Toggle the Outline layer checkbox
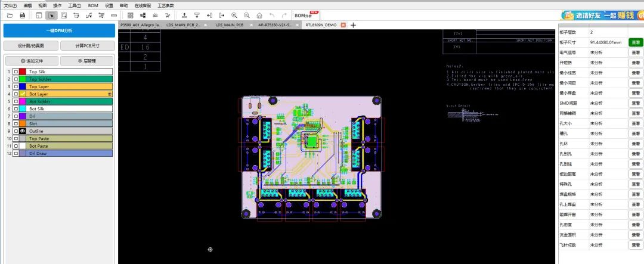The image size is (644, 264). coord(16,131)
